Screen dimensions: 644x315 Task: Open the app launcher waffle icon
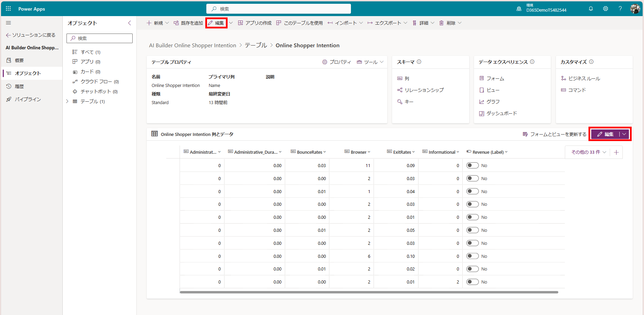[9, 9]
